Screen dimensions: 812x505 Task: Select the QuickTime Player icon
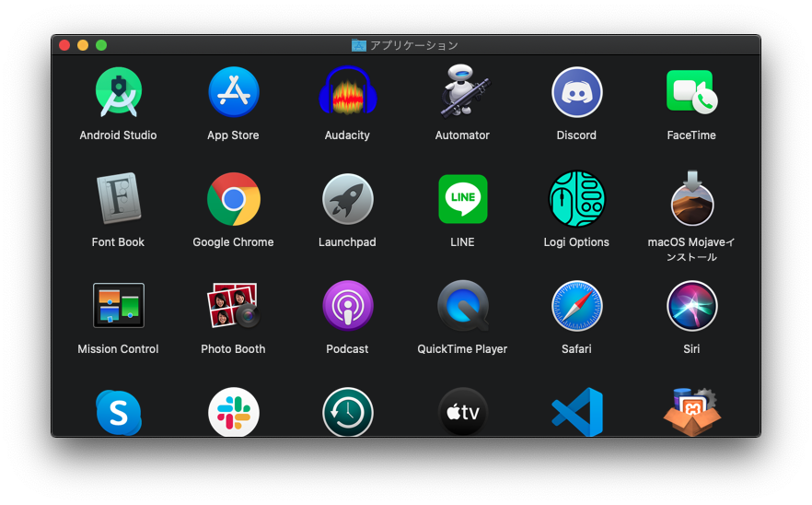462,306
